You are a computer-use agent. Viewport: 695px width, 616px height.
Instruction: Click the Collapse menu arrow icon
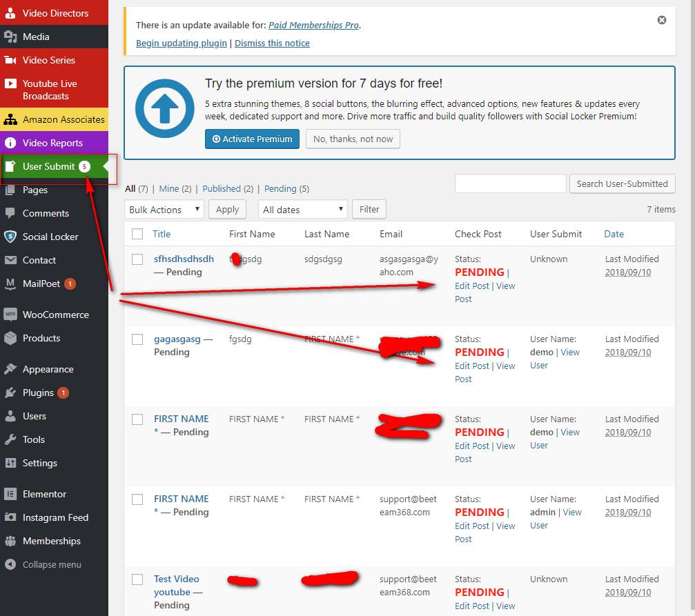[10, 564]
